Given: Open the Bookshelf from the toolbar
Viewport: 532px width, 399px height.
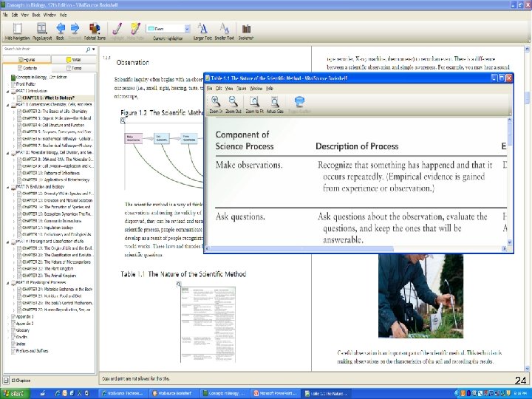Looking at the screenshot, I should click(x=245, y=29).
